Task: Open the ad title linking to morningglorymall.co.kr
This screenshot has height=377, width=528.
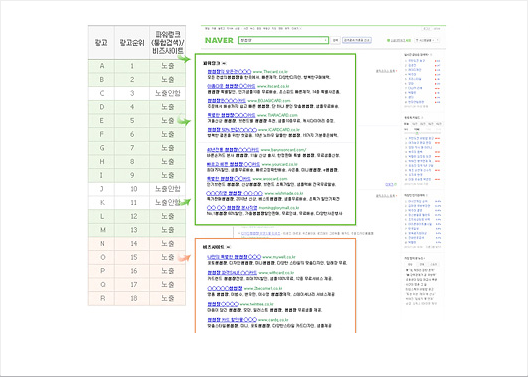Action: [232, 208]
